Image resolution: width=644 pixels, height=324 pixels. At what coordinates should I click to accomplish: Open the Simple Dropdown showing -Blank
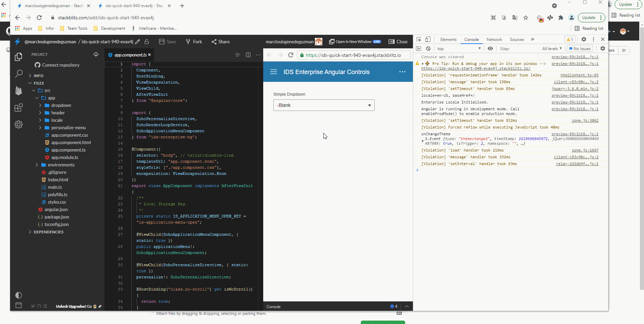tap(323, 105)
